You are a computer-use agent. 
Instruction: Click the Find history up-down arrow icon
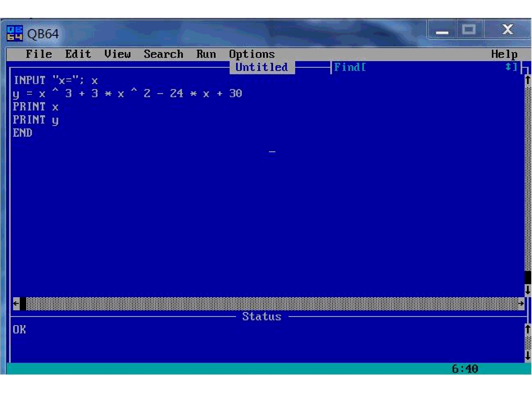tap(508, 67)
